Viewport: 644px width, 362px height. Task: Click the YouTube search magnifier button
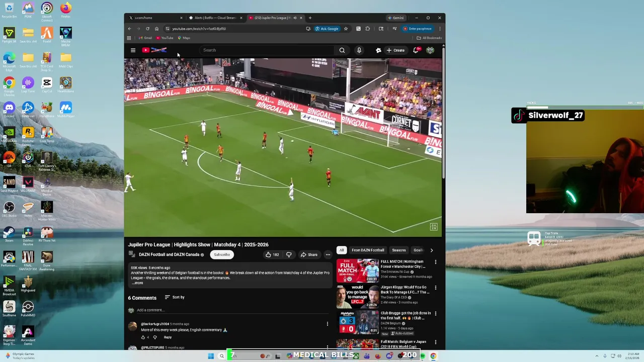coord(342,50)
